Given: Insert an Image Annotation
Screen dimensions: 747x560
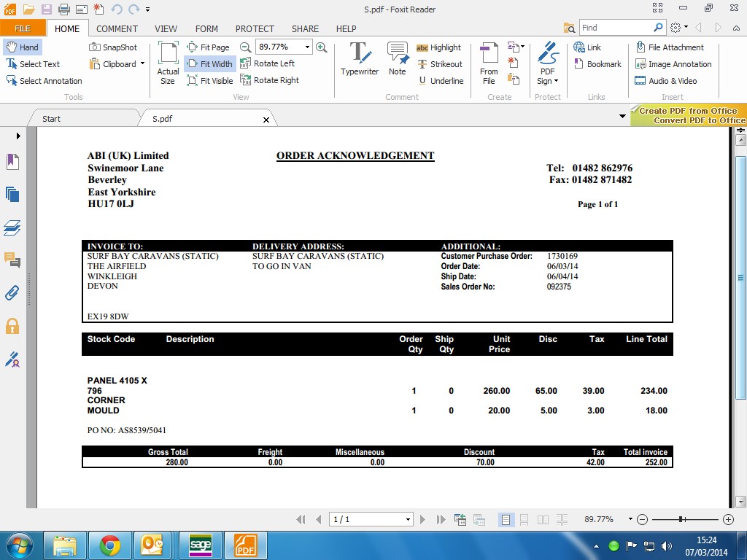Looking at the screenshot, I should 673,64.
